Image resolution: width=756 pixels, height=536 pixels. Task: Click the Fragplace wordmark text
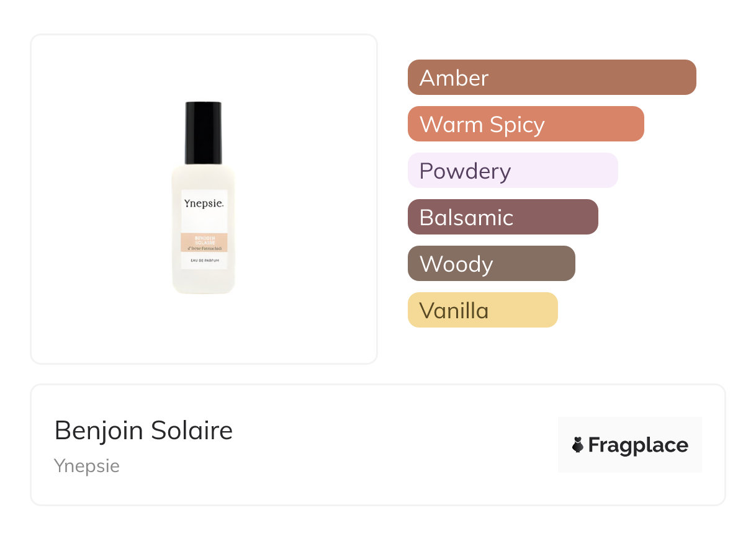coord(638,445)
